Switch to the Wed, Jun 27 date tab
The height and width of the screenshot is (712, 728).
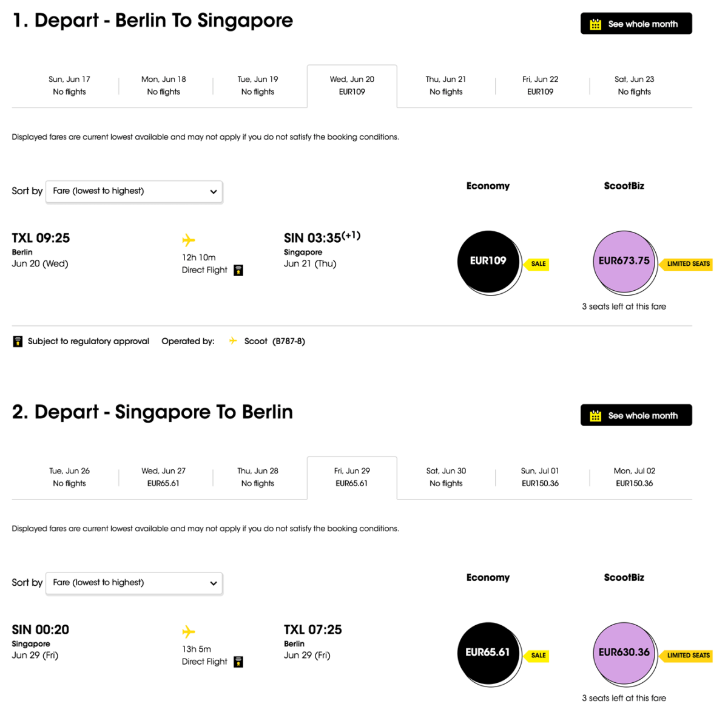164,477
